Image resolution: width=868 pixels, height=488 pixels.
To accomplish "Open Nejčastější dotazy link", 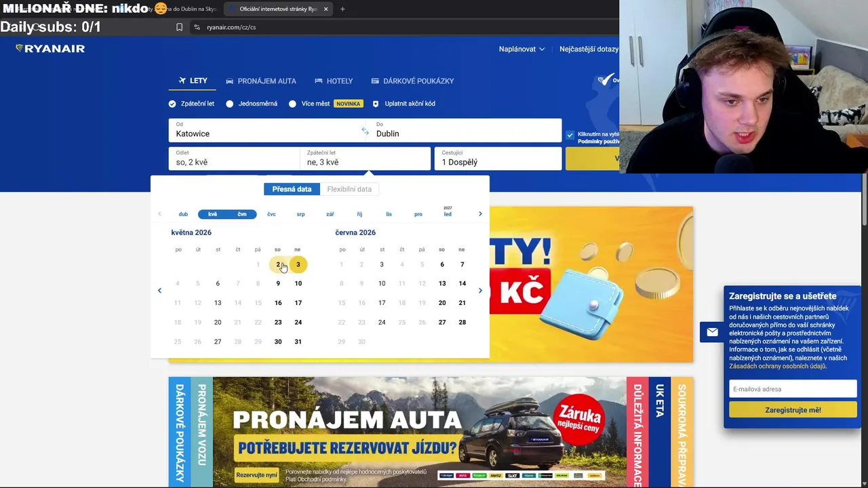I will (x=589, y=49).
